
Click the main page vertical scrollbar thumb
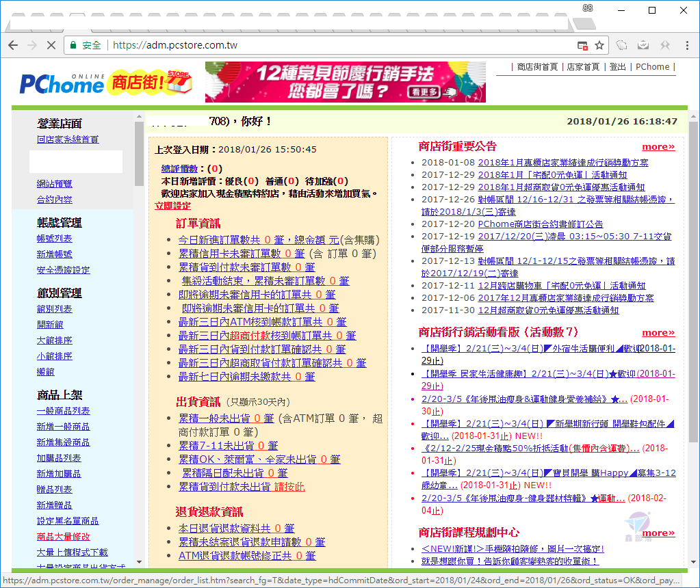pyautogui.click(x=693, y=282)
